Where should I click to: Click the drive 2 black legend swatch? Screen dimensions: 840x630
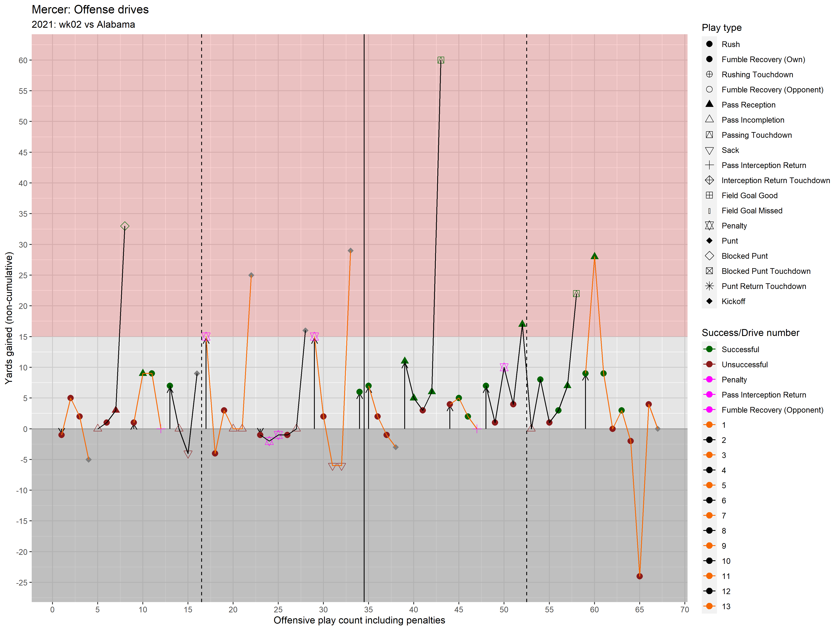coord(709,440)
